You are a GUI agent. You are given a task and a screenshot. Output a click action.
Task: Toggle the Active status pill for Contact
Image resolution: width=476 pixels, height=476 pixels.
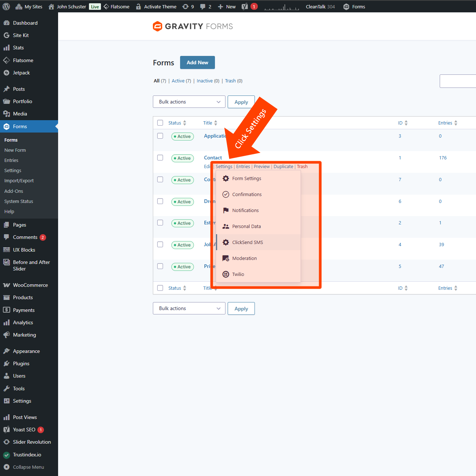click(x=182, y=158)
